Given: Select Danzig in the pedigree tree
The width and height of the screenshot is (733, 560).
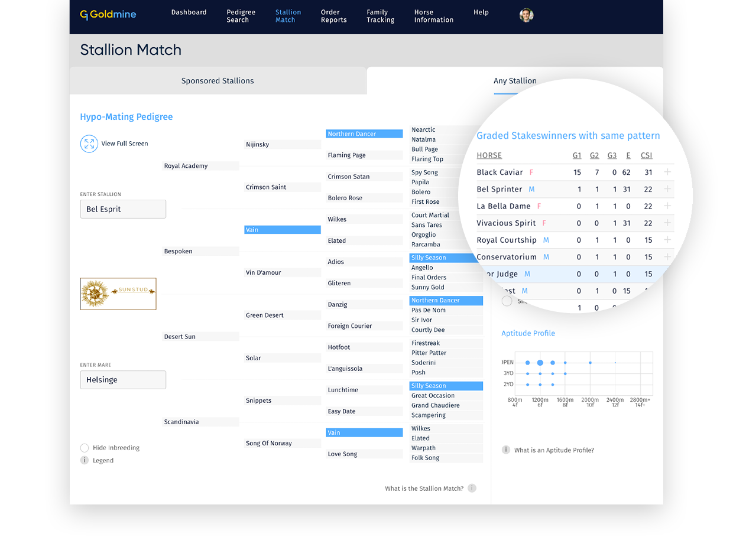Looking at the screenshot, I should [364, 305].
